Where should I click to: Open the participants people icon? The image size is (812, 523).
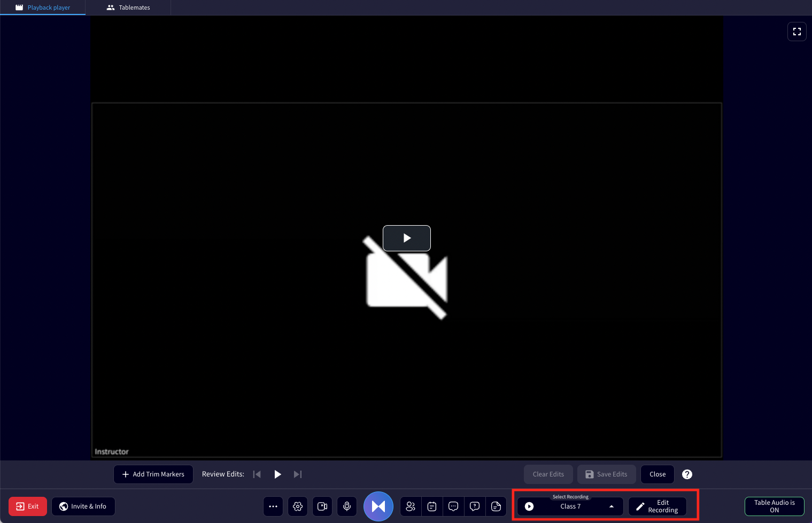(411, 506)
